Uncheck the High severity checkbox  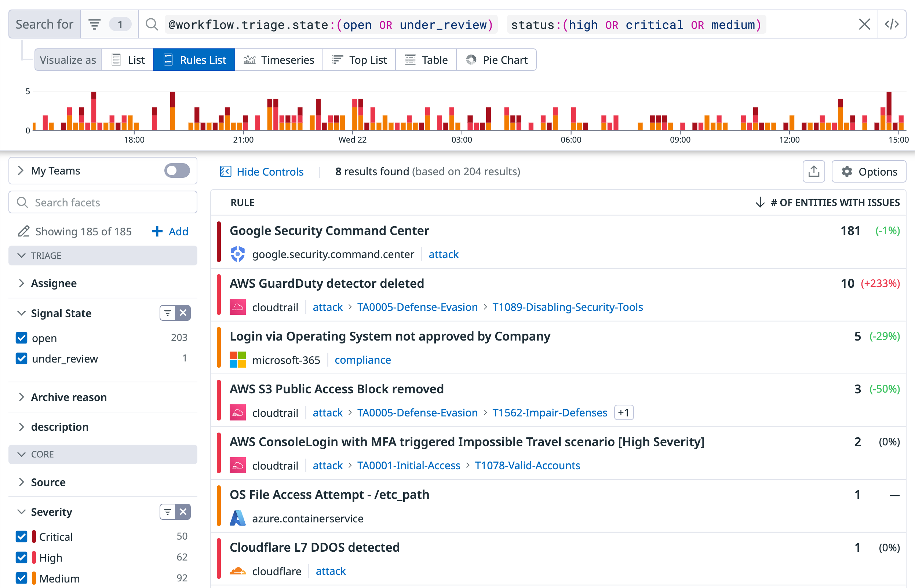coord(21,558)
